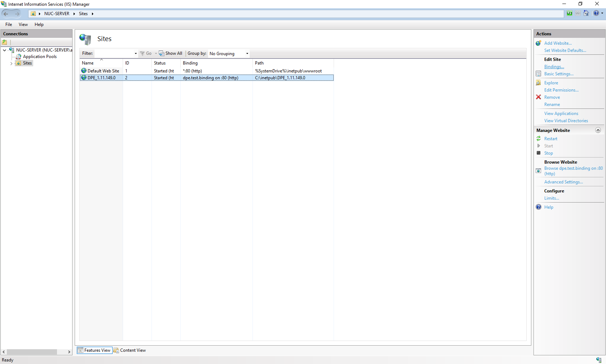The height and width of the screenshot is (364, 606).
Task: Select the Default Web Site row
Action: [103, 71]
